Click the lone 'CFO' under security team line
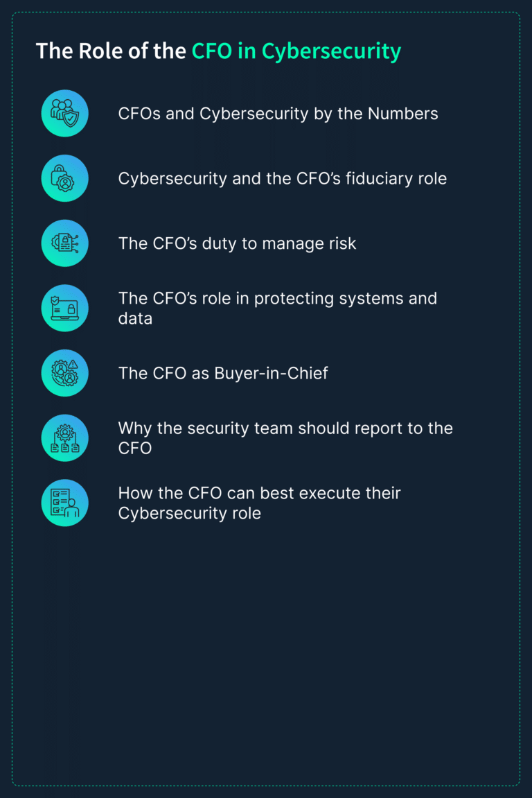 pyautogui.click(x=135, y=449)
